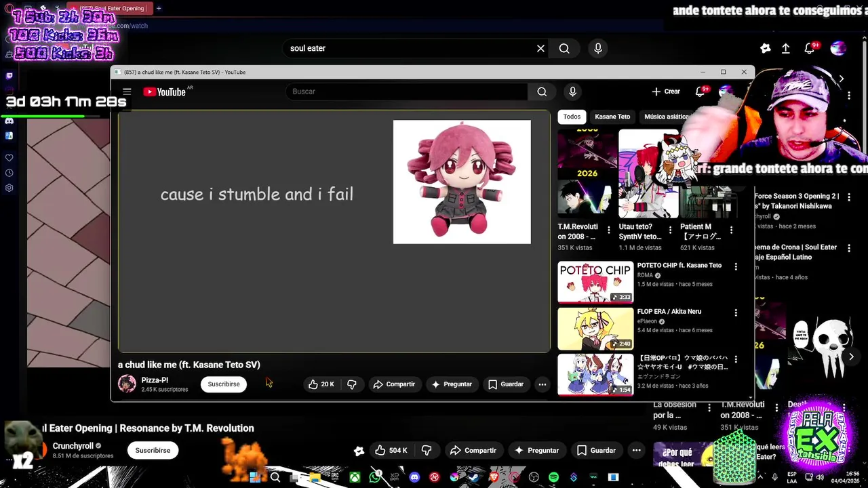Open history clock icon in sidebar
The image size is (868, 488).
[x=9, y=172]
